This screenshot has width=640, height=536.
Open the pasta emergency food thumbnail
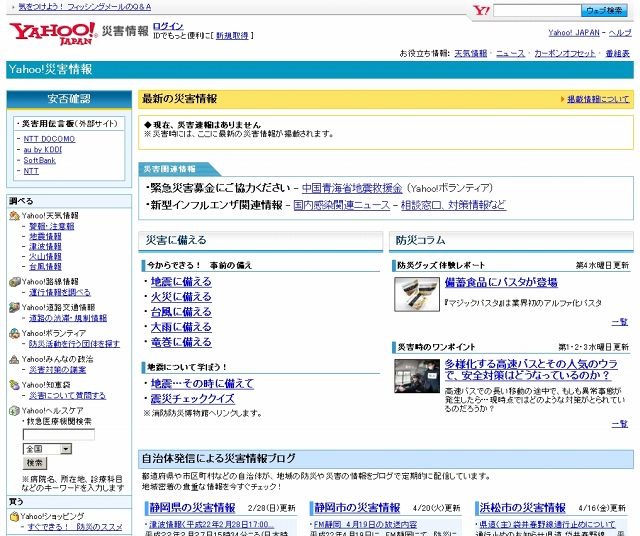417,294
